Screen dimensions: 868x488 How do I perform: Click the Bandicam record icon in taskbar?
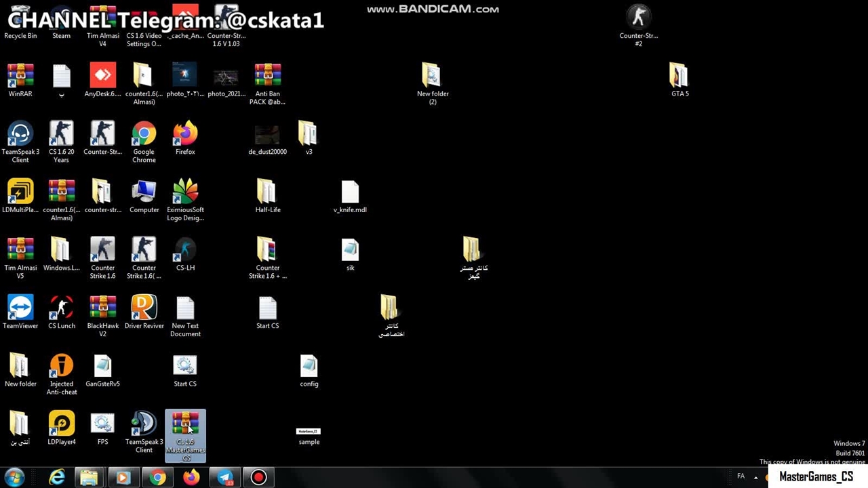click(258, 477)
